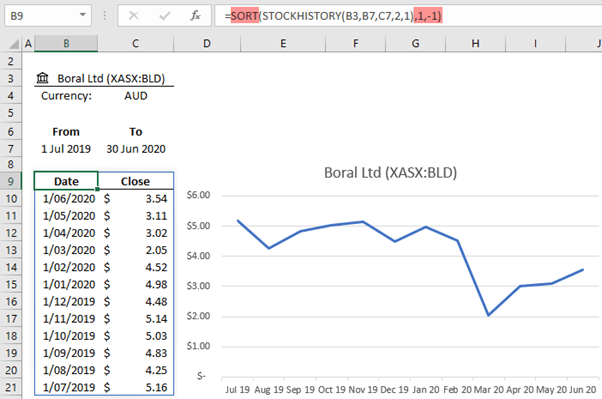602x399 pixels.
Task: Click the From header cell
Action: coord(66,132)
